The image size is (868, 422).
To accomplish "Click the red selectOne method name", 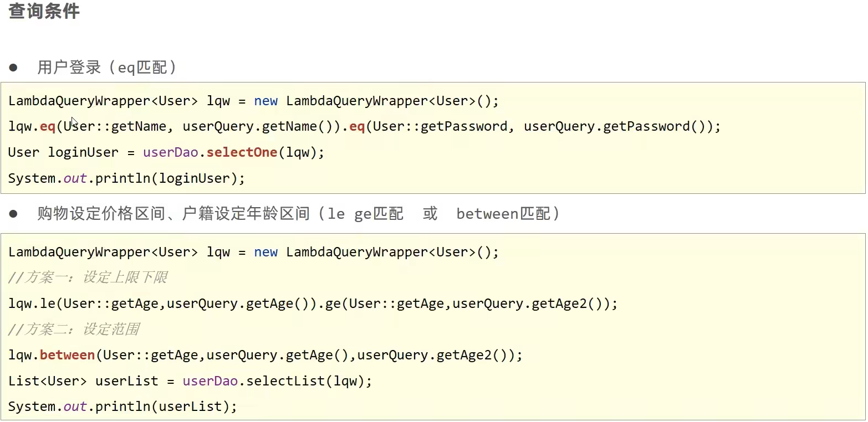I will click(x=241, y=152).
